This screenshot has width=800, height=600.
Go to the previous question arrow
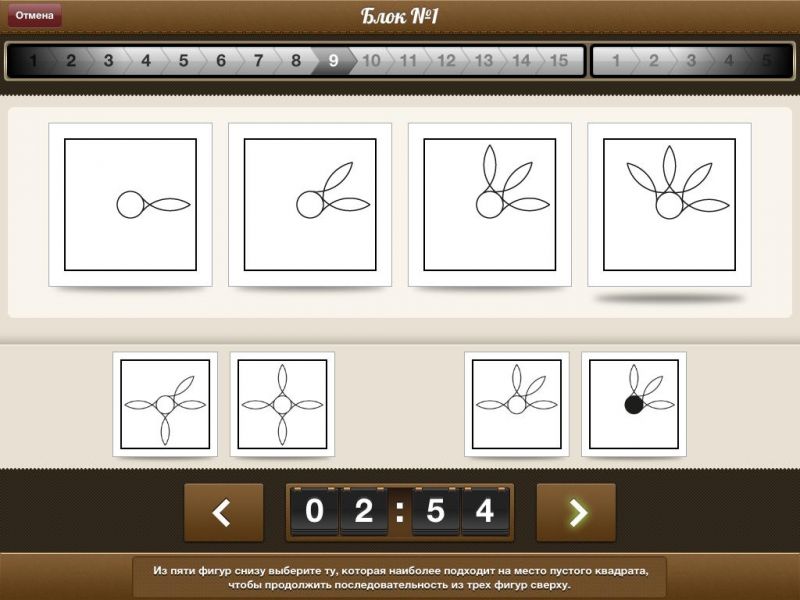coord(223,513)
